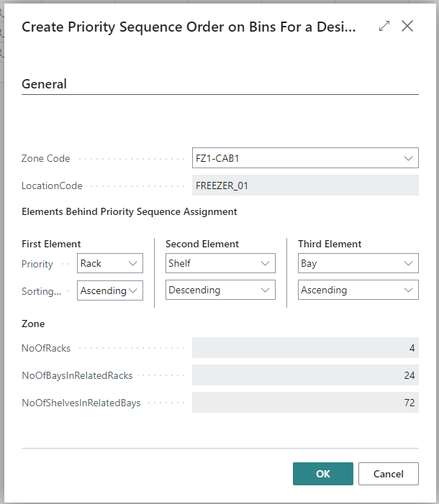This screenshot has height=504, width=439.
Task: Click the LocationCode field showing FREEZER_01
Action: coord(305,185)
